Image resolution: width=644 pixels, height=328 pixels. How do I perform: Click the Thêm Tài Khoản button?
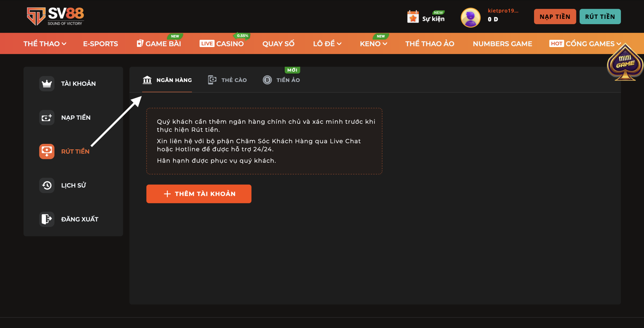[x=199, y=194]
